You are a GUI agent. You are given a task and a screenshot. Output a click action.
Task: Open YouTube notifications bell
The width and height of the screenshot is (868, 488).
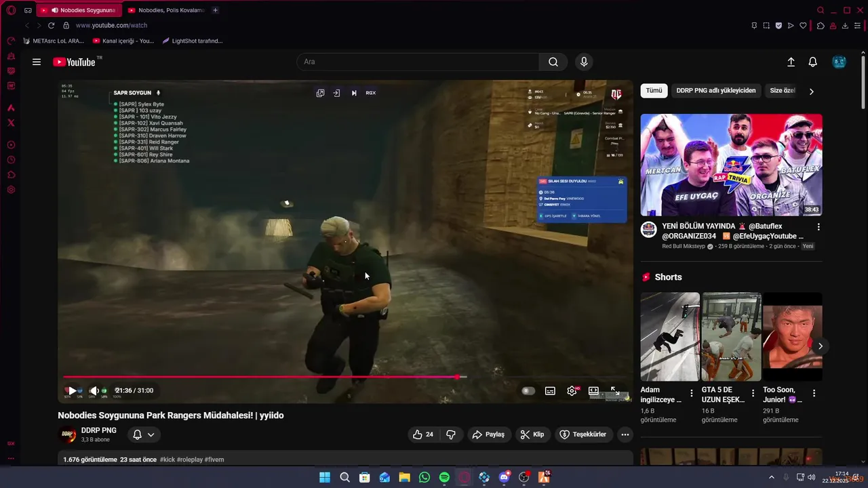[x=812, y=62]
